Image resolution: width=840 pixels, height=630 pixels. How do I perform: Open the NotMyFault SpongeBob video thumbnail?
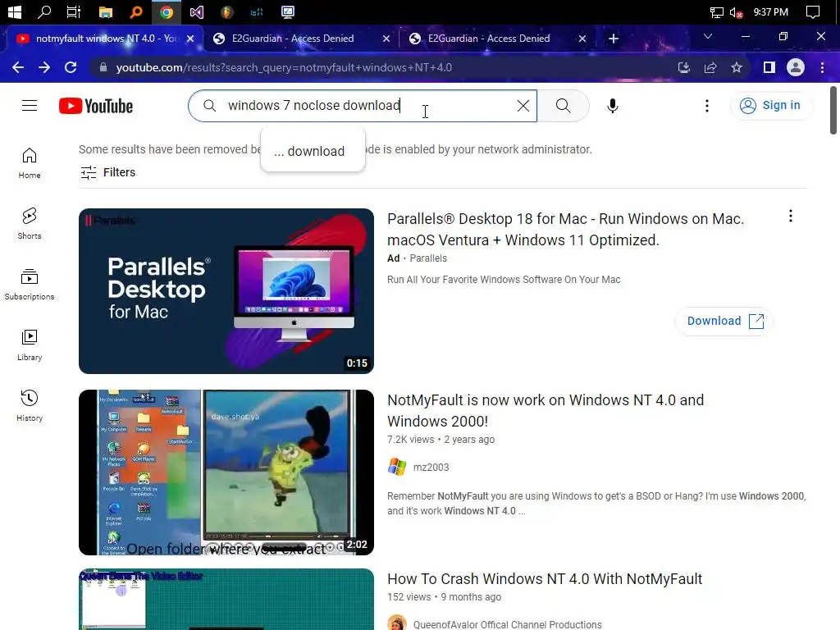(x=226, y=472)
